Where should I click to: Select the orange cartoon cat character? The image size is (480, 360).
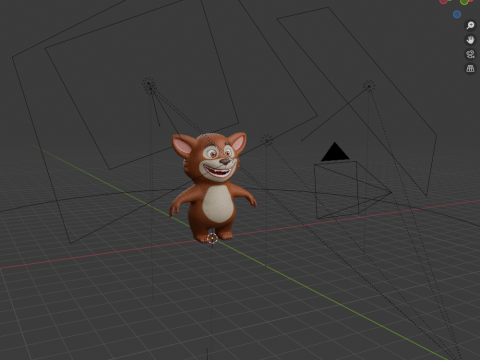click(212, 187)
